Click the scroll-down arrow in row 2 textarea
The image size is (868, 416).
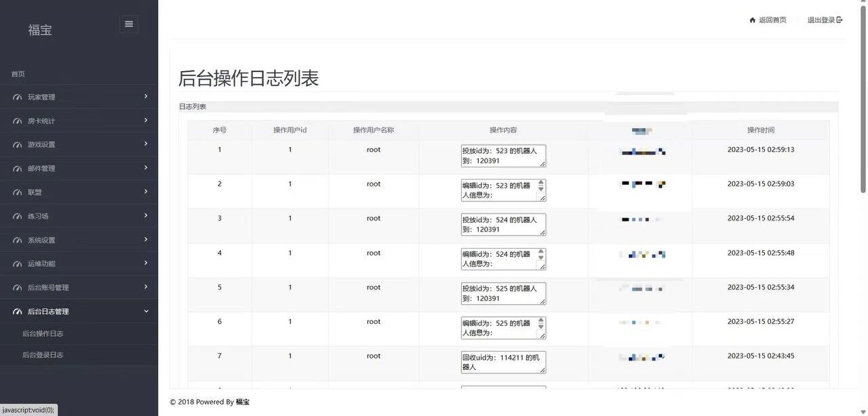pyautogui.click(x=540, y=190)
